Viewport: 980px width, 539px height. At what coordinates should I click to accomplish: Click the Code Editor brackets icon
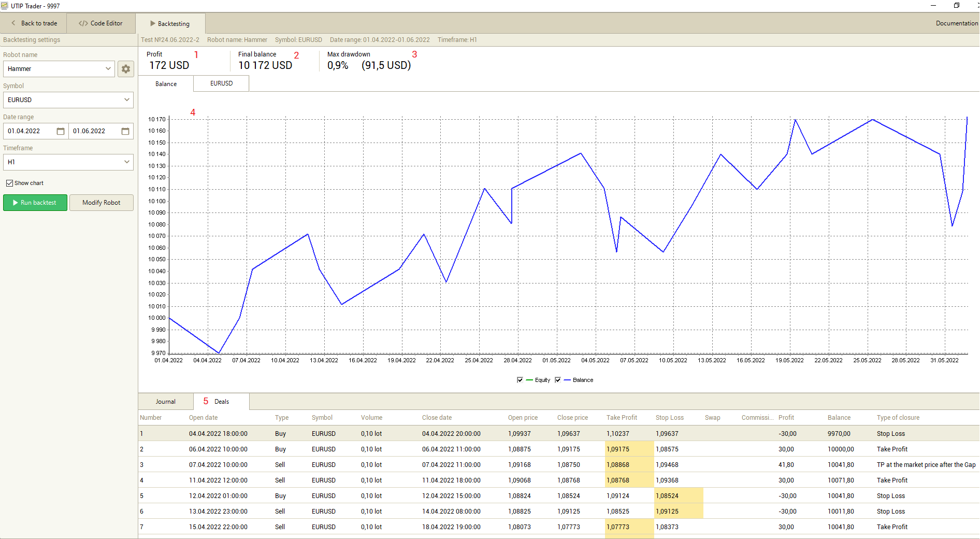83,23
